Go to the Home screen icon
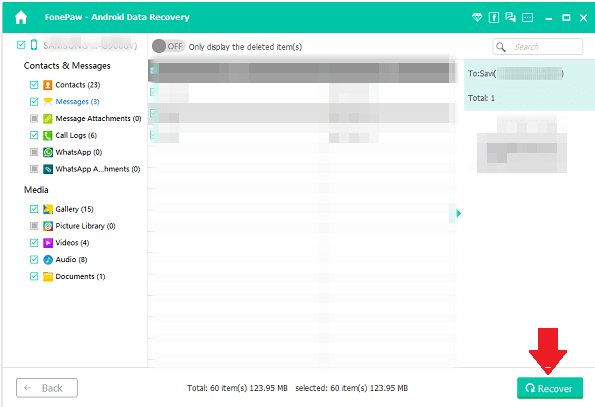This screenshot has width=595, height=407. point(21,17)
